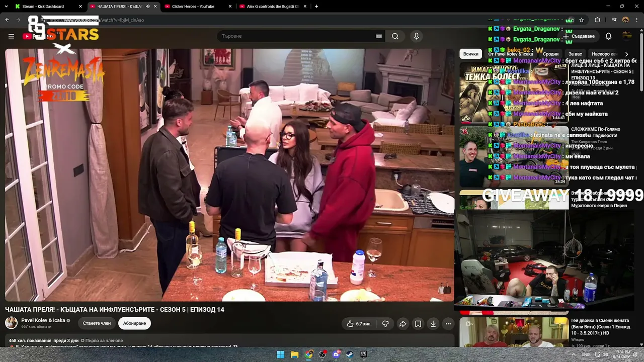Go forward with the browser forward arrow
This screenshot has width=644, height=362.
coord(19,20)
